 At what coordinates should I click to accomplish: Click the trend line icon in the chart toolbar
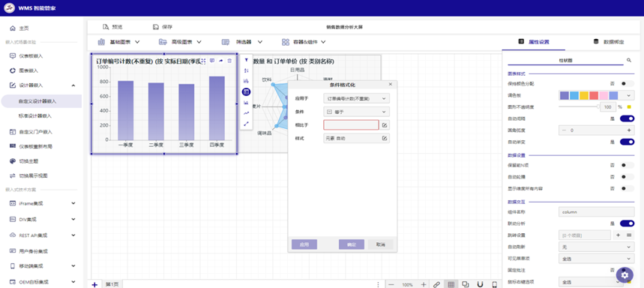(x=247, y=113)
